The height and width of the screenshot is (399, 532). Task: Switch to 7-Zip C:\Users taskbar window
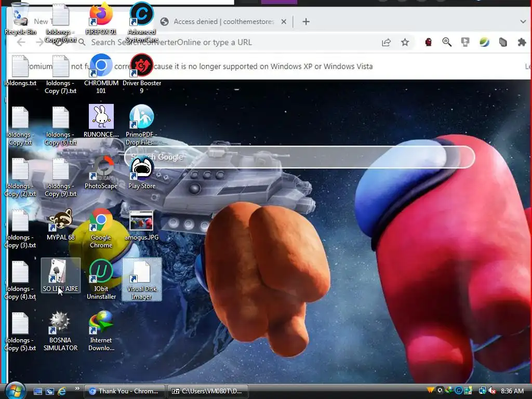208,391
